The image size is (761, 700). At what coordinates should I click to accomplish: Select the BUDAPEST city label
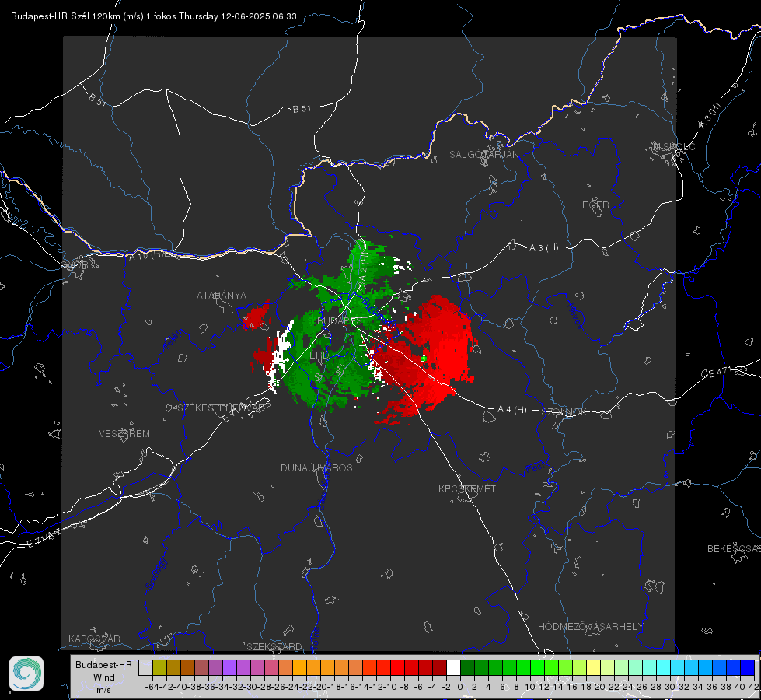pyautogui.click(x=342, y=321)
